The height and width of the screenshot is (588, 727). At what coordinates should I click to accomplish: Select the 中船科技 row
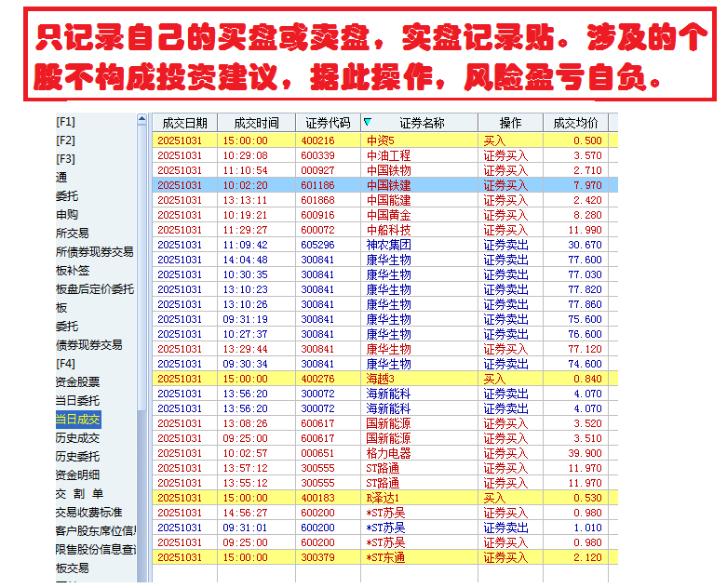tap(384, 230)
